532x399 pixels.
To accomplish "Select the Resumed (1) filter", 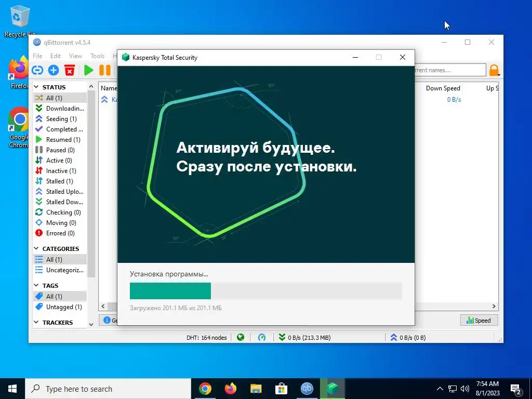I will [60, 139].
